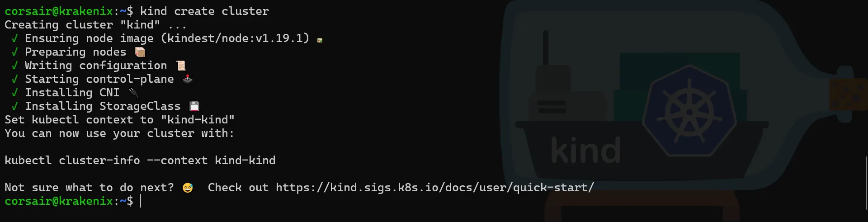Click the Creating cluster "kind" output line
868x222 pixels.
pos(96,25)
